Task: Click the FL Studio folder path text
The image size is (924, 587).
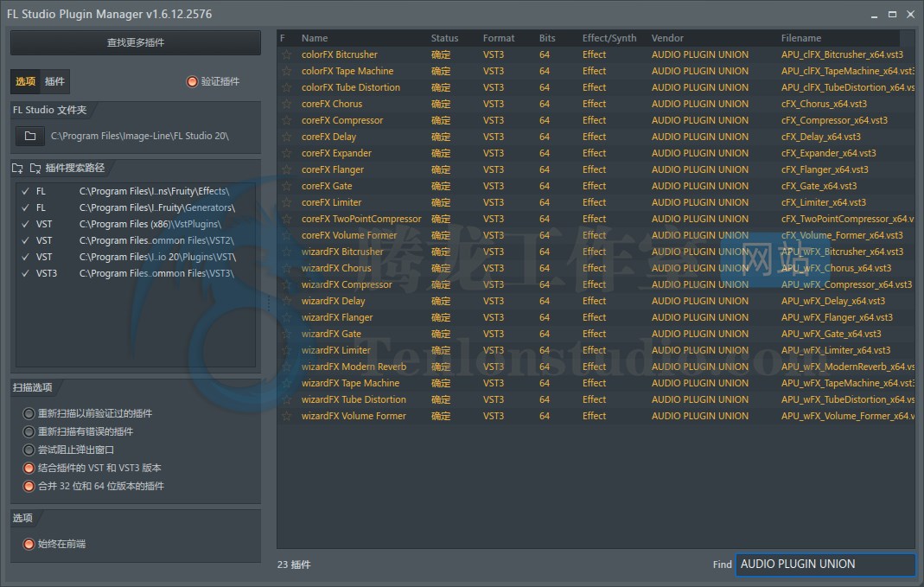Action: click(140, 136)
